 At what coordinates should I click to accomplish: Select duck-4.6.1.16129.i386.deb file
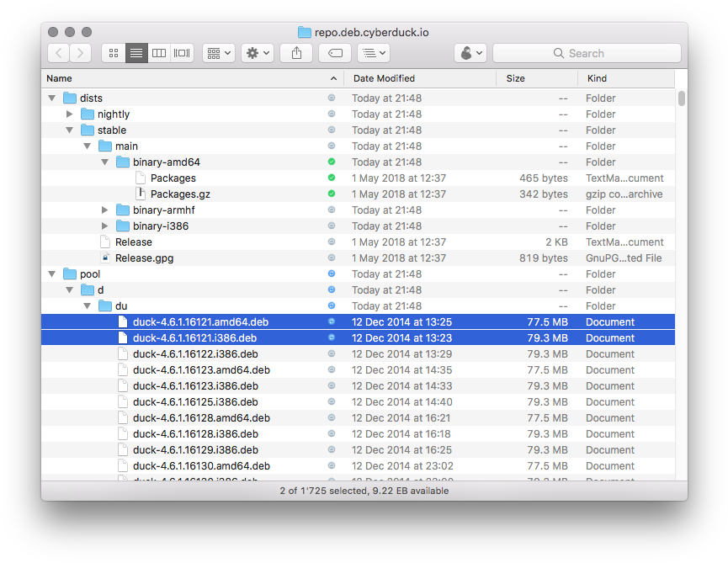pyautogui.click(x=358, y=449)
